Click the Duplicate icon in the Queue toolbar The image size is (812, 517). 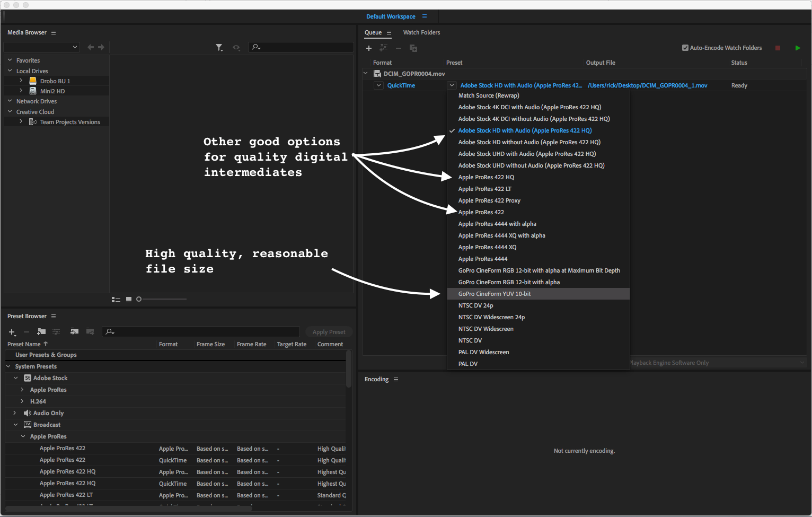click(413, 48)
